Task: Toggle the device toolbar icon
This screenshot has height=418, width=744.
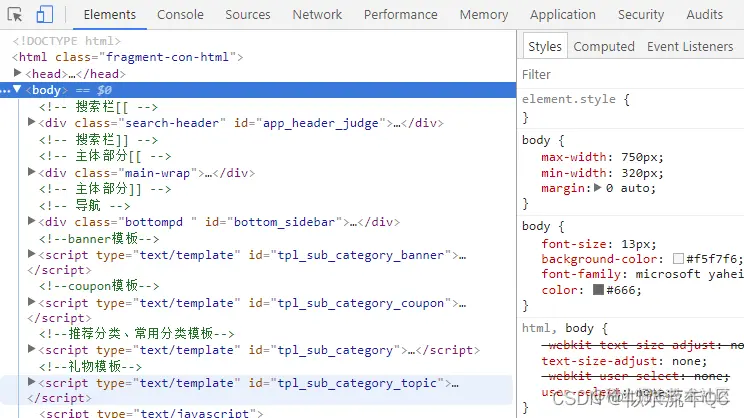Action: click(x=45, y=15)
